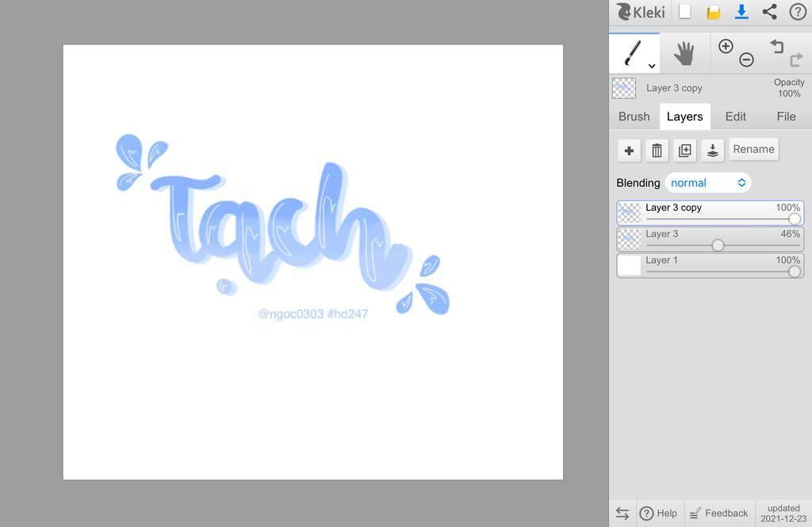
Task: Share the drawing
Action: tap(769, 12)
